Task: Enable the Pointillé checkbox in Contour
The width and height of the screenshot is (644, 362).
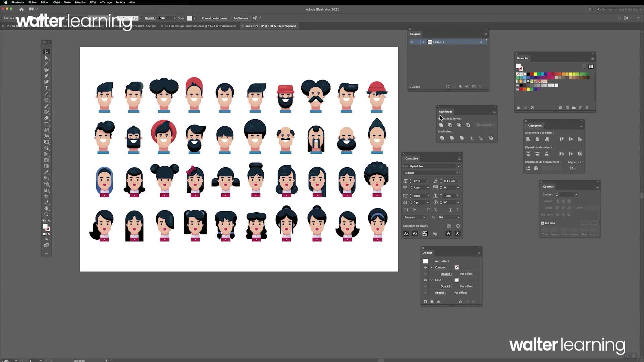Action: pos(542,223)
